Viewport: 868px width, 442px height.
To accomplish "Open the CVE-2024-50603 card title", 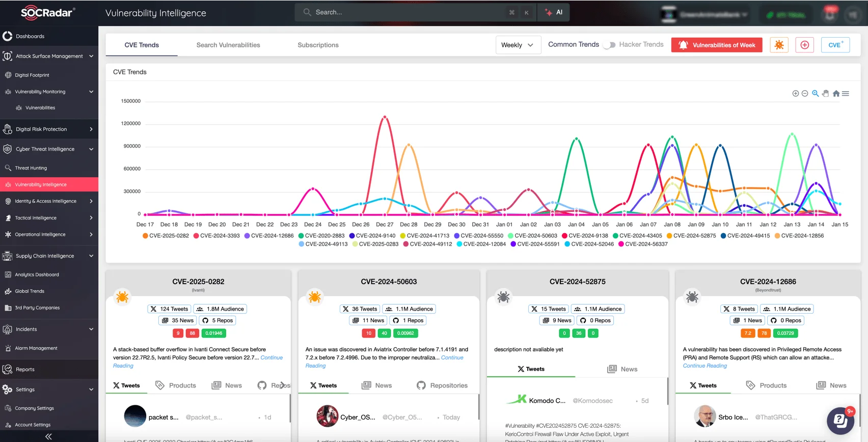I will [x=389, y=282].
